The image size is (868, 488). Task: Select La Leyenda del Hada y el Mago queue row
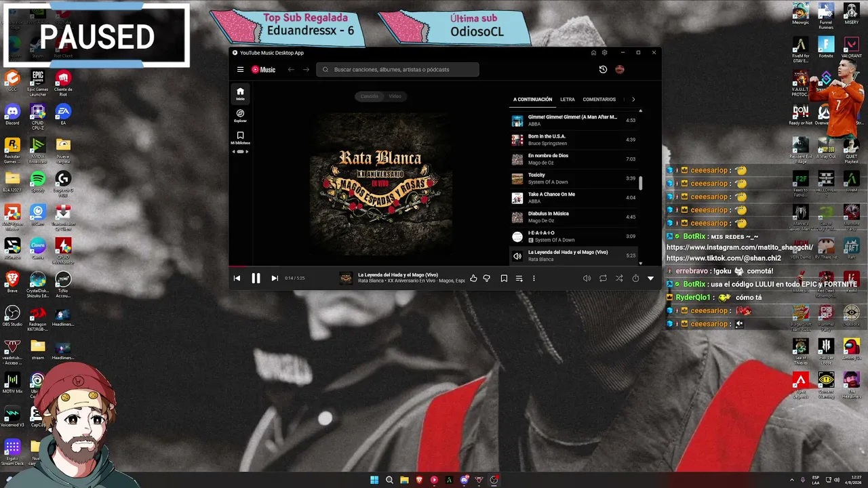point(574,256)
